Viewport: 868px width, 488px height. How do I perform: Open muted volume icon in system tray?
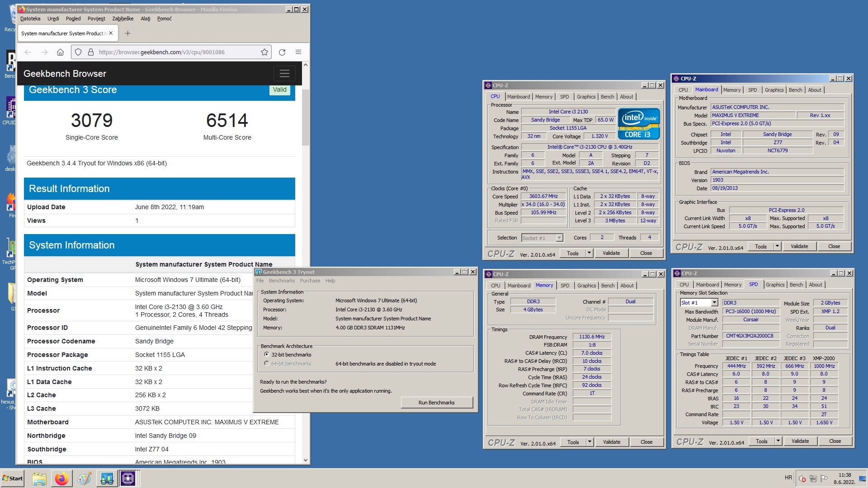802,479
